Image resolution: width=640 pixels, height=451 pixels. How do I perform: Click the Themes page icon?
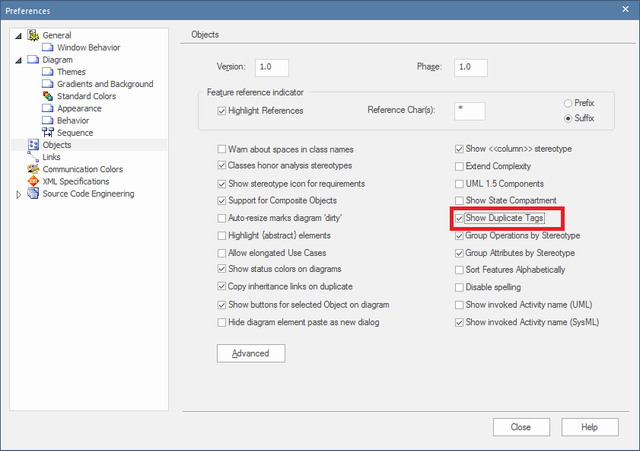(x=47, y=72)
